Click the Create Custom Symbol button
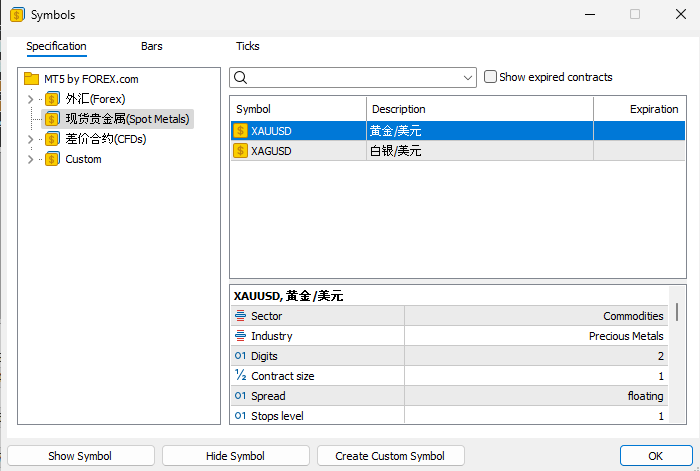 tap(390, 456)
